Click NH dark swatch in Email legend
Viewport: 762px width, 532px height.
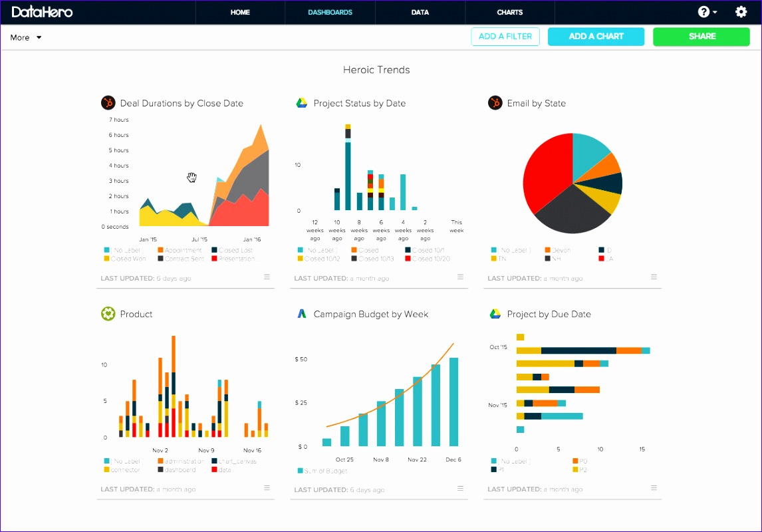pos(547,259)
